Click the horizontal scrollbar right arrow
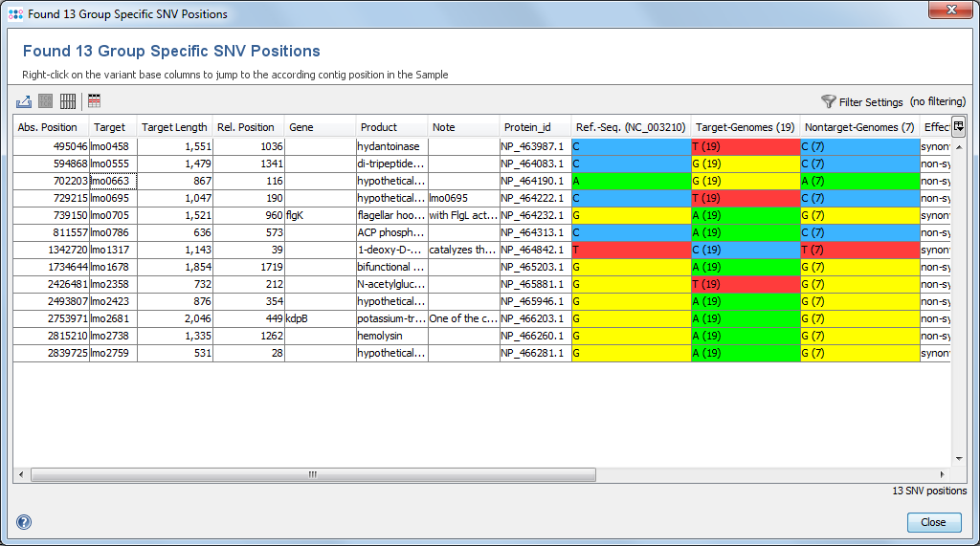This screenshot has height=546, width=980. (x=943, y=474)
